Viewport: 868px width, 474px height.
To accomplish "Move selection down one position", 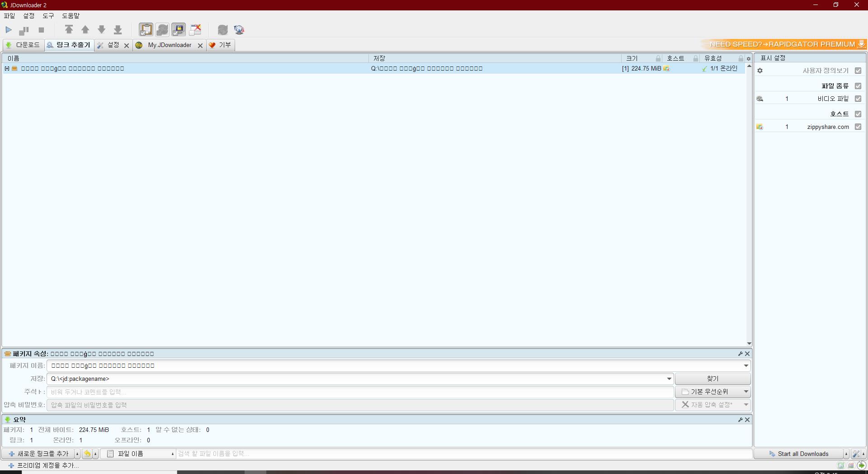I will coord(101,30).
